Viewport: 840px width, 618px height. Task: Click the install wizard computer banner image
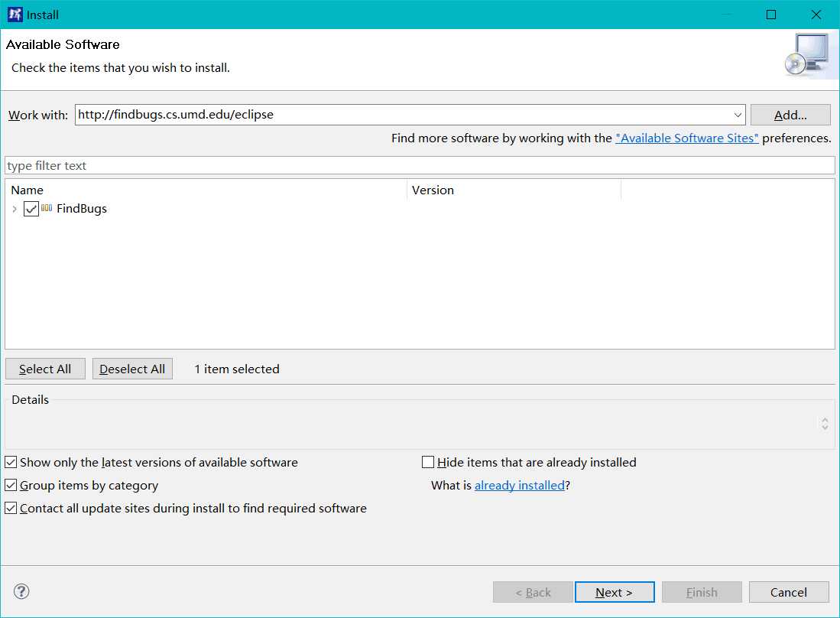(x=809, y=55)
